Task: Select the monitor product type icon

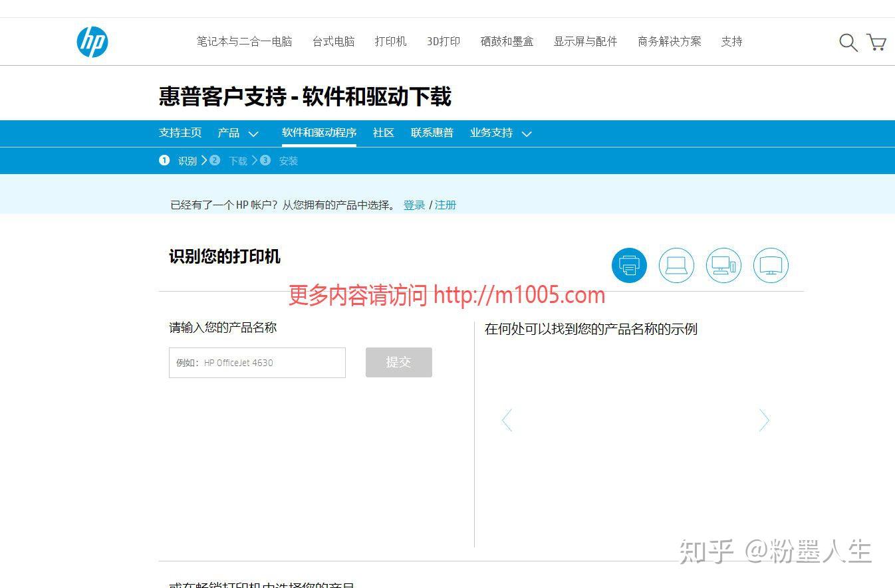Action: coord(771,266)
